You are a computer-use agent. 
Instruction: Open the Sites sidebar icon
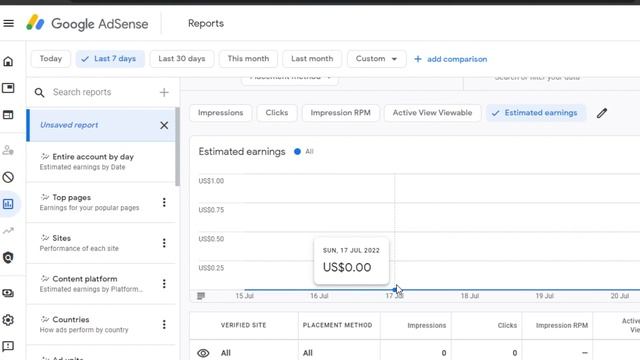pos(8,115)
